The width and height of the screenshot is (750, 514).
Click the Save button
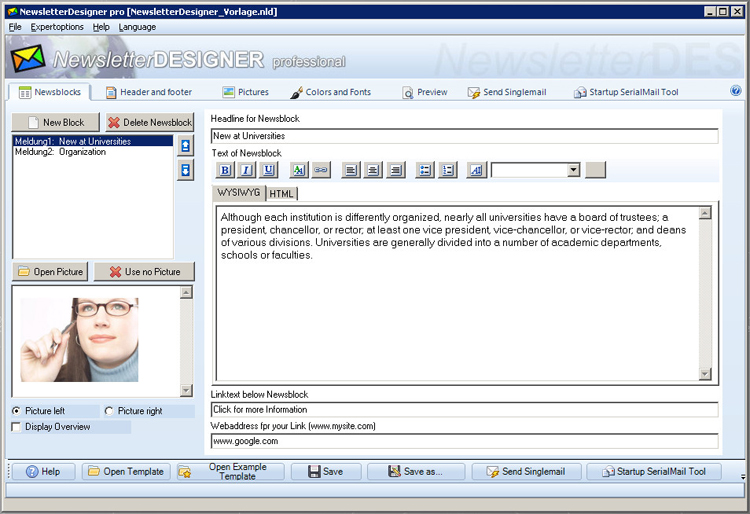325,471
